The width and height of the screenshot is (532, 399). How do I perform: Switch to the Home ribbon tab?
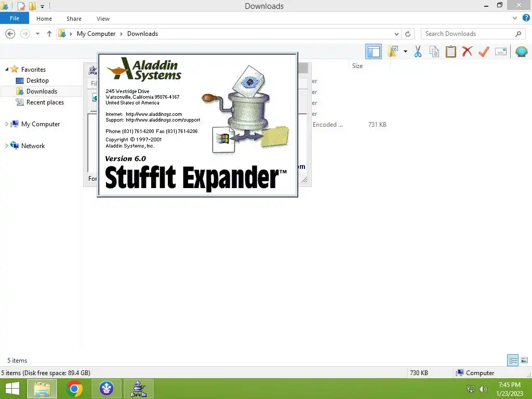click(x=44, y=19)
